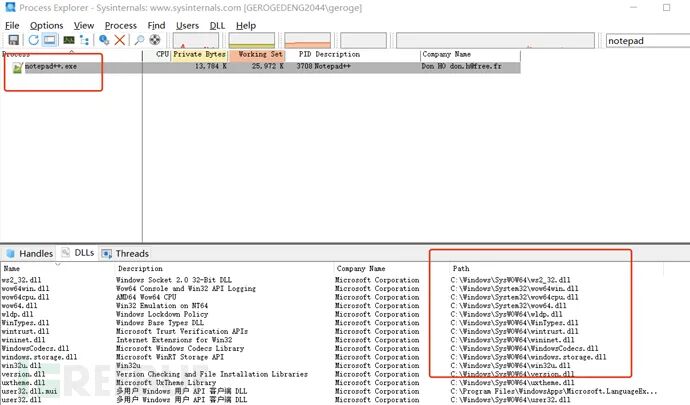The image size is (690, 405).
Task: Select version.dll in the DLL list
Action: click(23, 374)
